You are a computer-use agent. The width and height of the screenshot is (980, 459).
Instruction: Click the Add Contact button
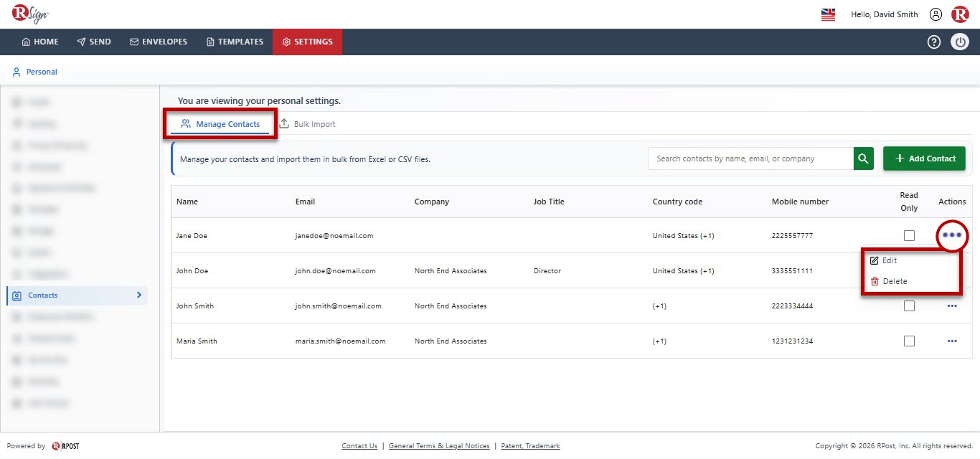[924, 158]
